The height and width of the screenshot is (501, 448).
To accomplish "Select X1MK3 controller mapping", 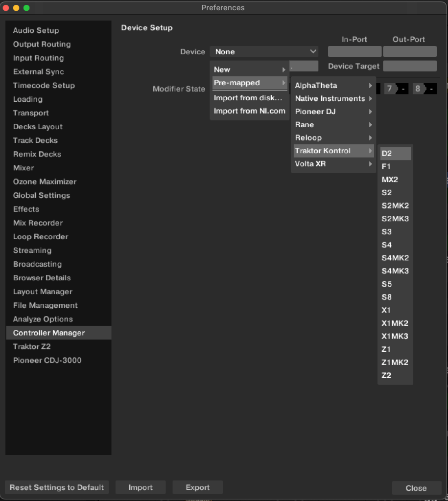I will coord(396,336).
